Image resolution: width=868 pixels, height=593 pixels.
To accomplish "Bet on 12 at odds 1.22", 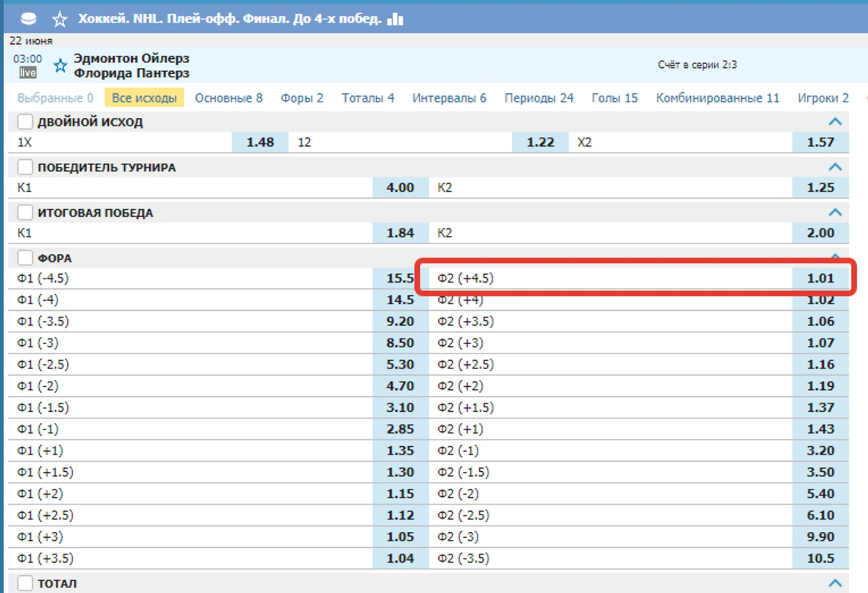I will [540, 143].
